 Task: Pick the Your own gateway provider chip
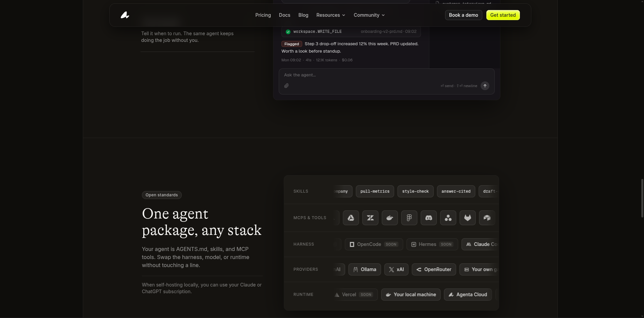479,269
